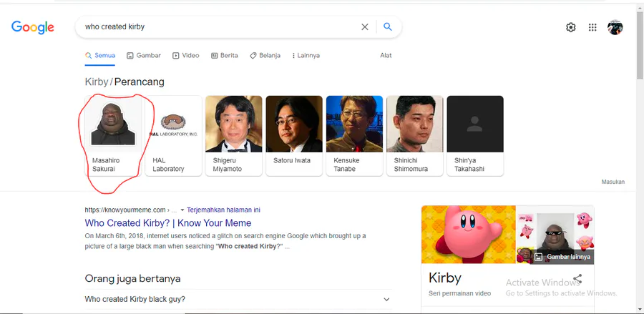
Task: Click the Masukan feedback link
Action: coord(613,182)
